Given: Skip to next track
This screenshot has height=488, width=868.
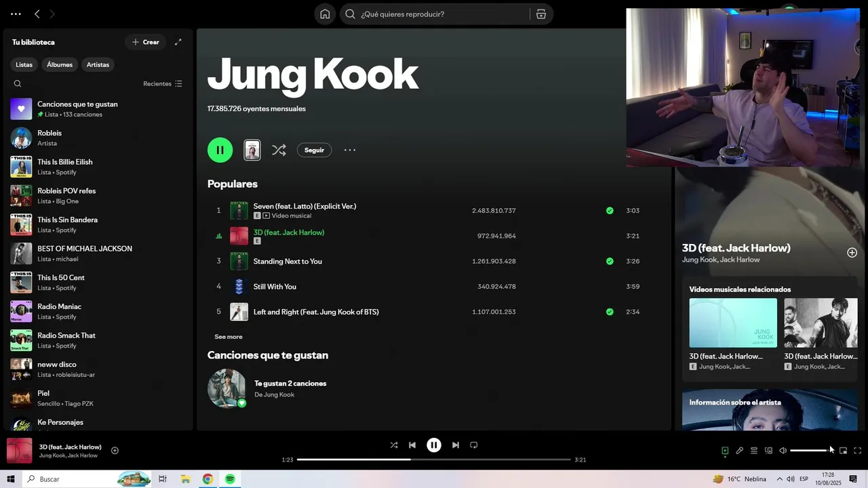Looking at the screenshot, I should click(456, 445).
